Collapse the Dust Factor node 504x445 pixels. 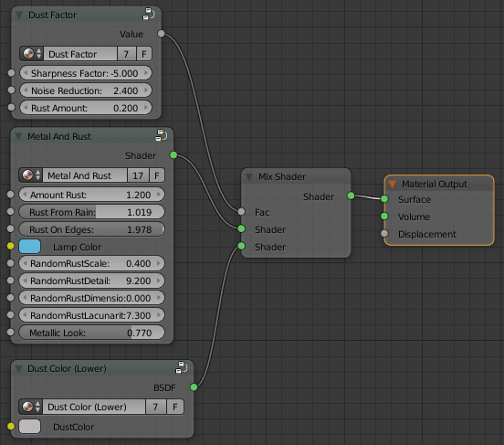pos(19,15)
